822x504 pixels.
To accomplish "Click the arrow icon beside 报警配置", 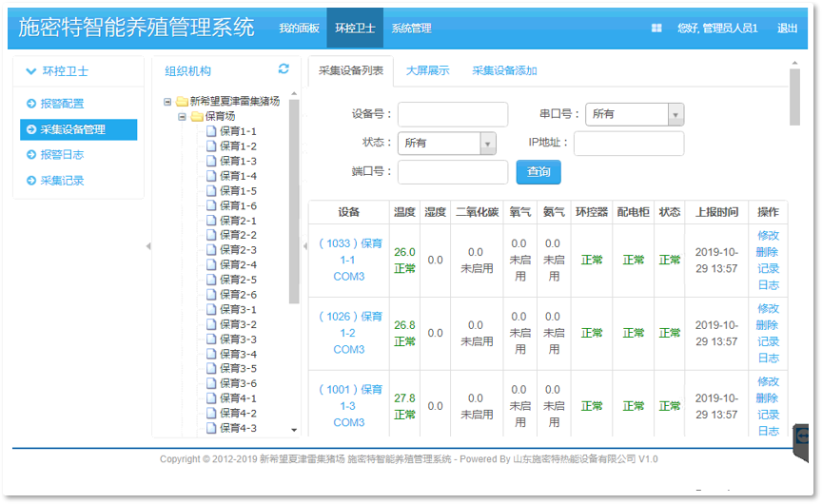I will (30, 104).
